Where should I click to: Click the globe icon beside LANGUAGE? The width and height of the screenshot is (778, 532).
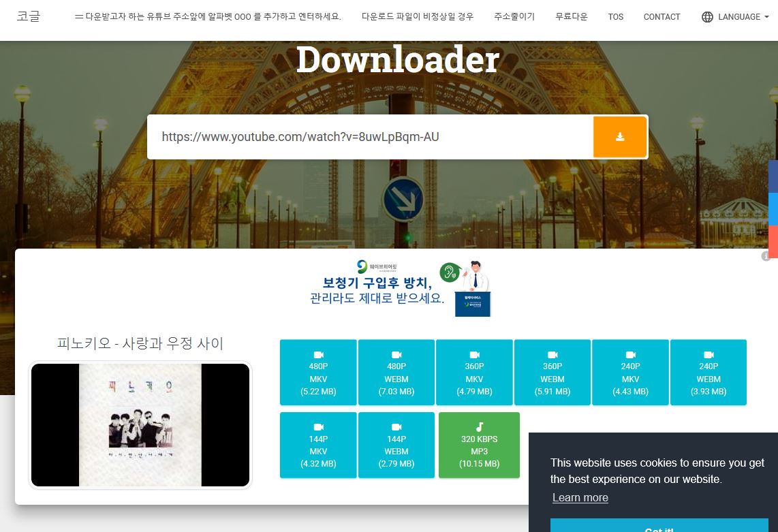tap(707, 17)
